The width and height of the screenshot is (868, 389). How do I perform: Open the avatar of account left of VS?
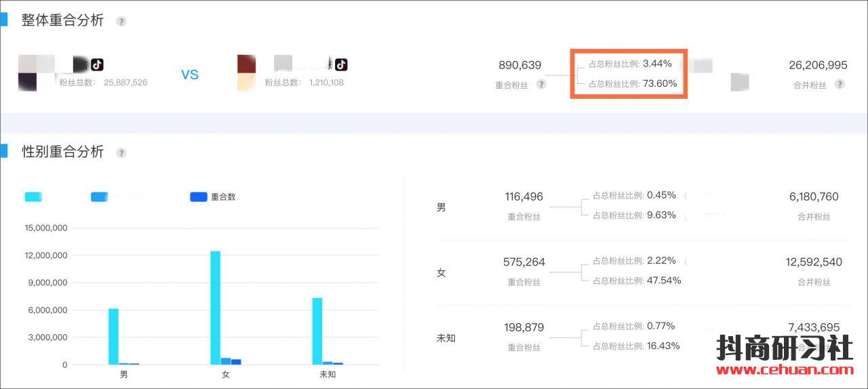click(x=35, y=73)
